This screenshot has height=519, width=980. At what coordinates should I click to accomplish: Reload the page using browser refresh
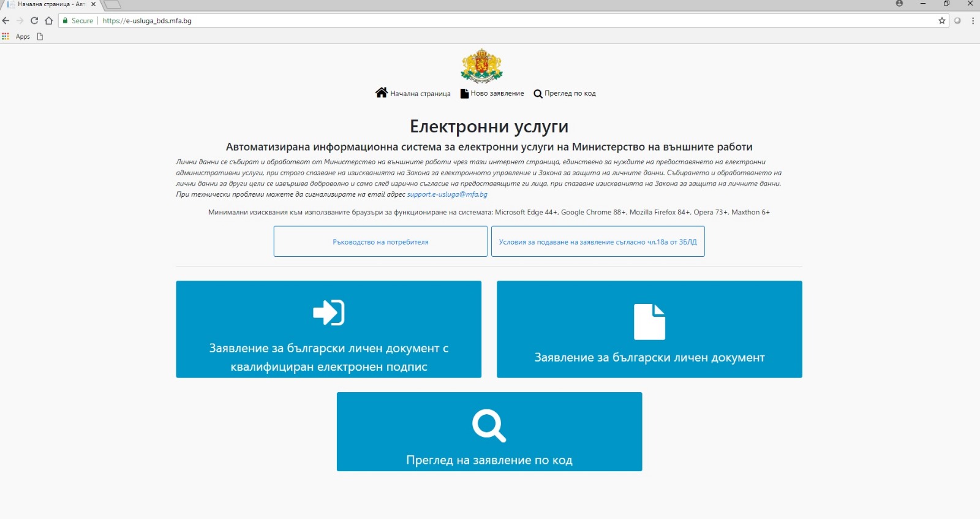34,21
